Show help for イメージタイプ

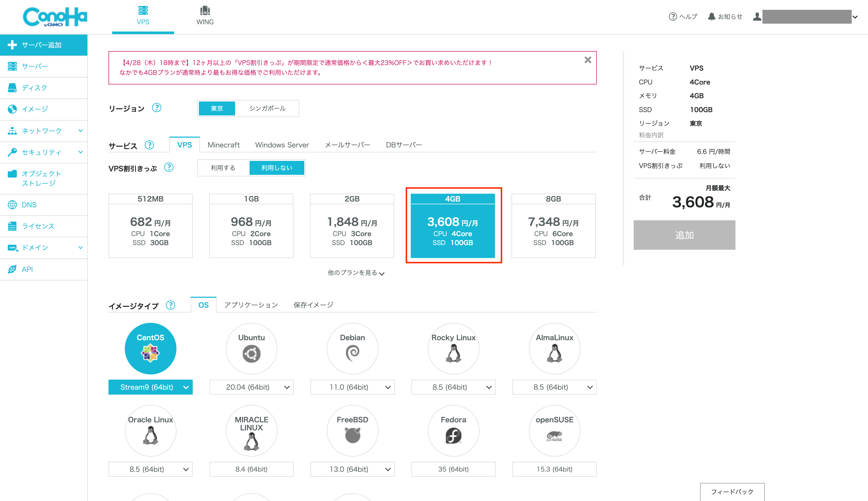[170, 305]
